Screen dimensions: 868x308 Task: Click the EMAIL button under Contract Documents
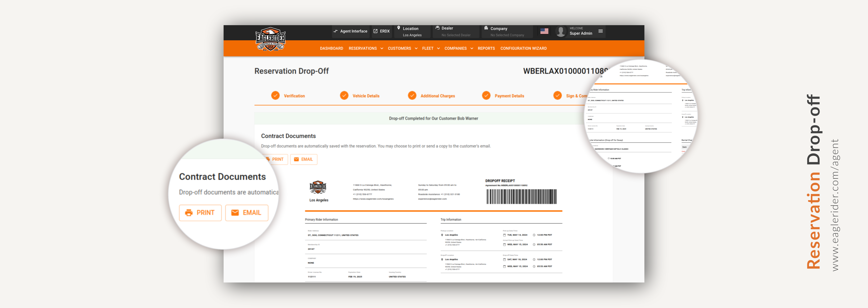[304, 159]
